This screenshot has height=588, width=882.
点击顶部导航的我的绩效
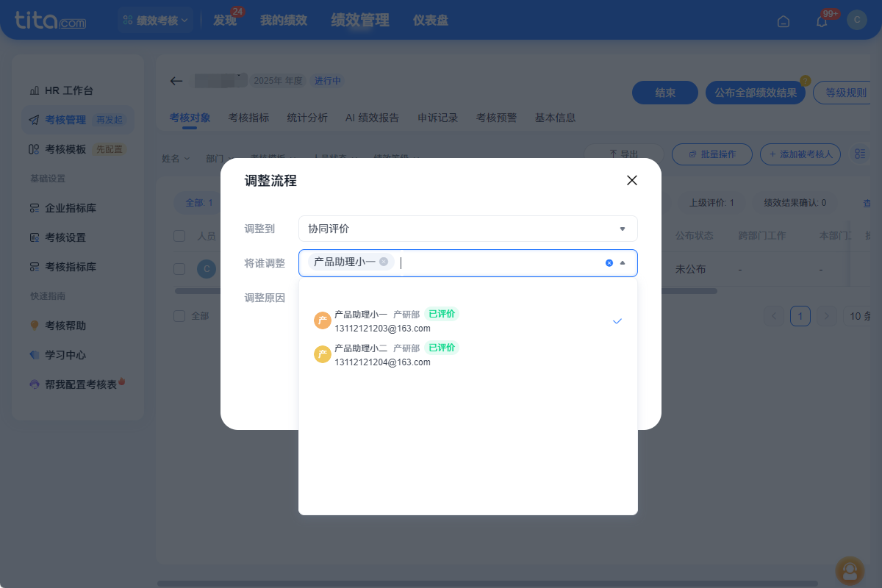pos(284,21)
